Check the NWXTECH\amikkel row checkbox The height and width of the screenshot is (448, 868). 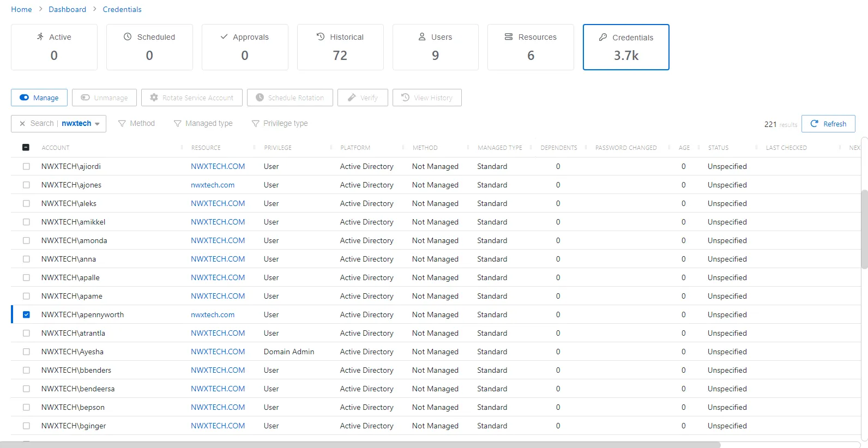point(26,222)
